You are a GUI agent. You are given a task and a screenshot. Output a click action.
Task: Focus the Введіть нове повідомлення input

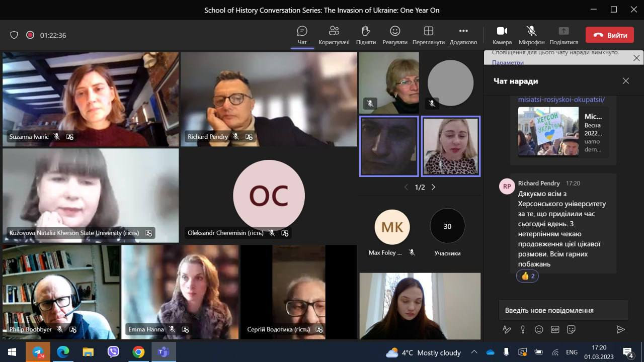[x=563, y=310]
